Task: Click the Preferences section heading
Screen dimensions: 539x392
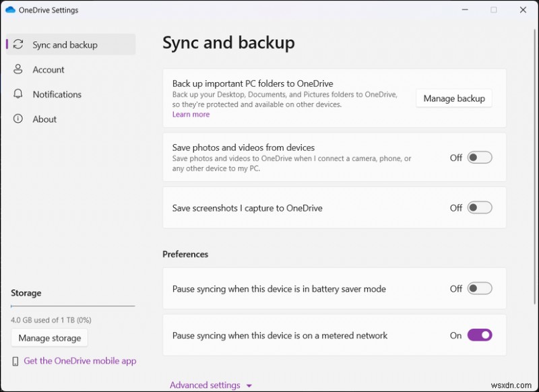Action: (x=185, y=254)
